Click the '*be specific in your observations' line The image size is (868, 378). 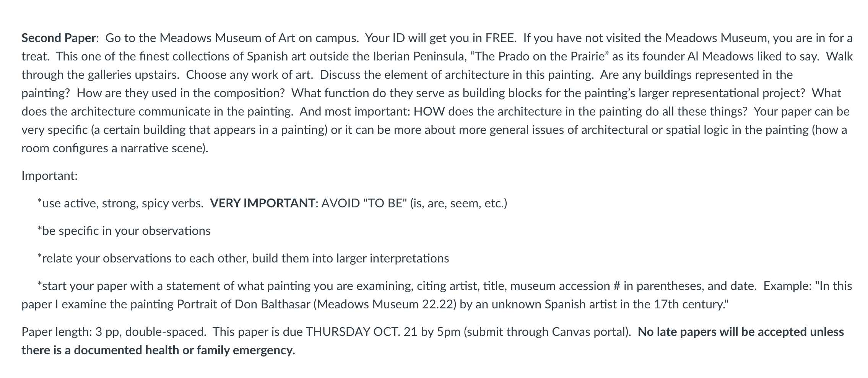click(x=124, y=231)
